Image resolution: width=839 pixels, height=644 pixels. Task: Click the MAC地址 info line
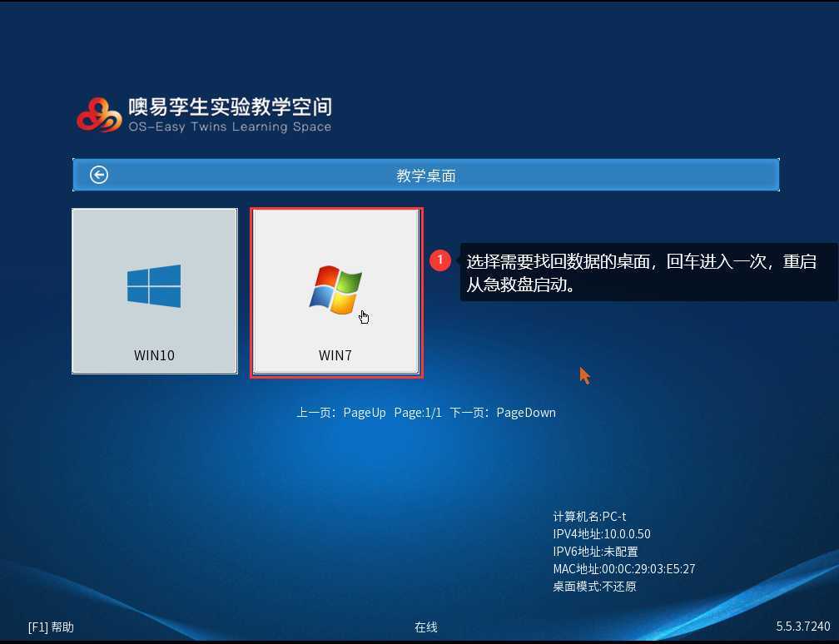pos(623,569)
